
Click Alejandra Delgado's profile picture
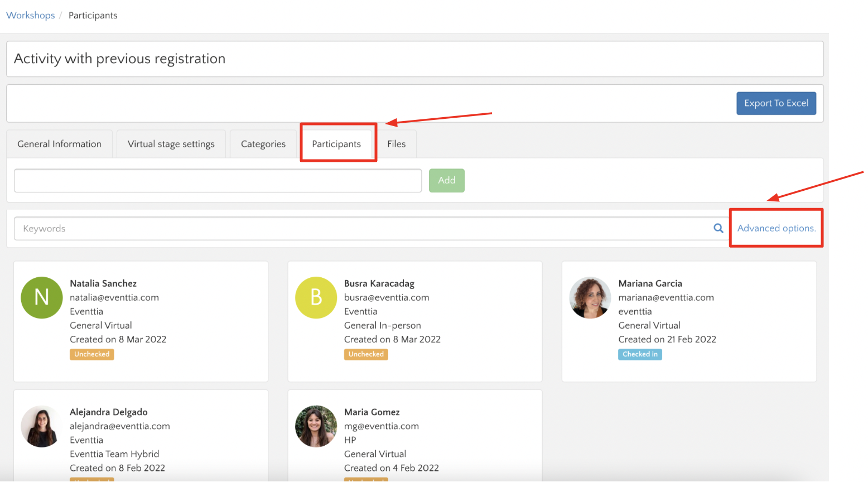tap(41, 426)
